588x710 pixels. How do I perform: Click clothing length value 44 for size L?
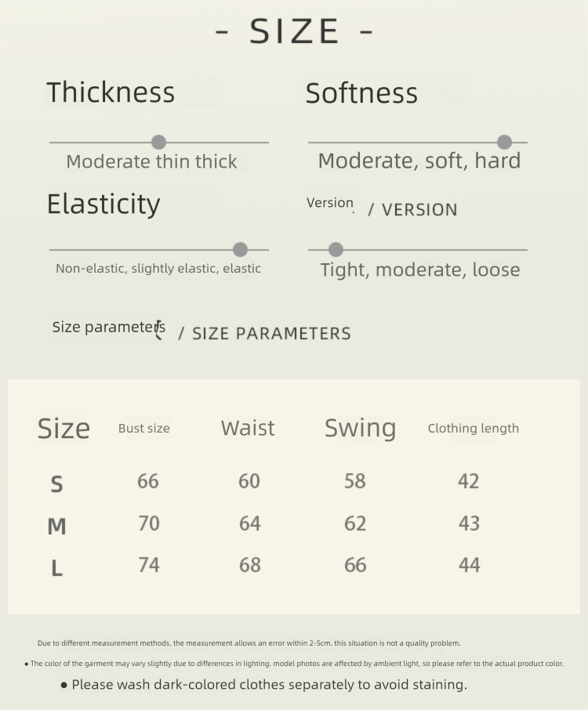(x=469, y=565)
